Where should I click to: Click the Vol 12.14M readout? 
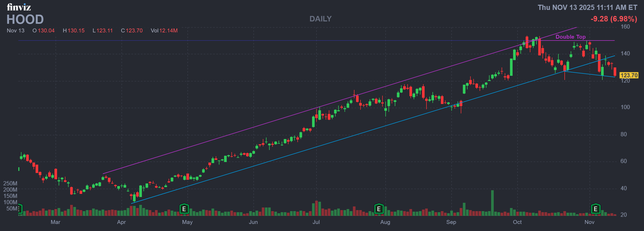[164, 31]
